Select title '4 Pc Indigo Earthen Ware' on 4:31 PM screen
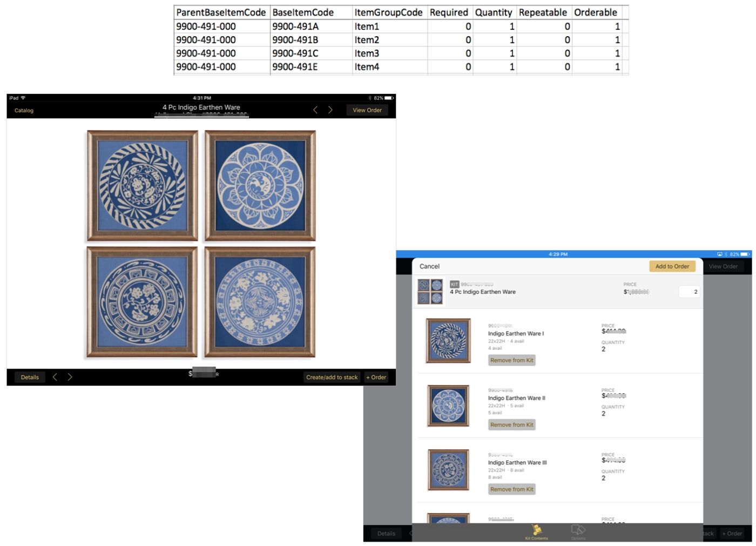Viewport: 756px width, 546px height. tap(201, 107)
